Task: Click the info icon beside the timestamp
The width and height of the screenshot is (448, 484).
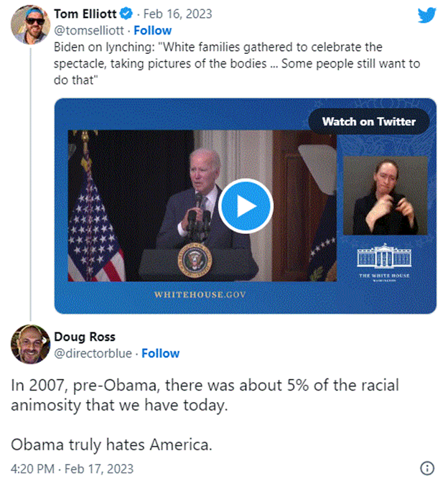Action: tap(427, 469)
